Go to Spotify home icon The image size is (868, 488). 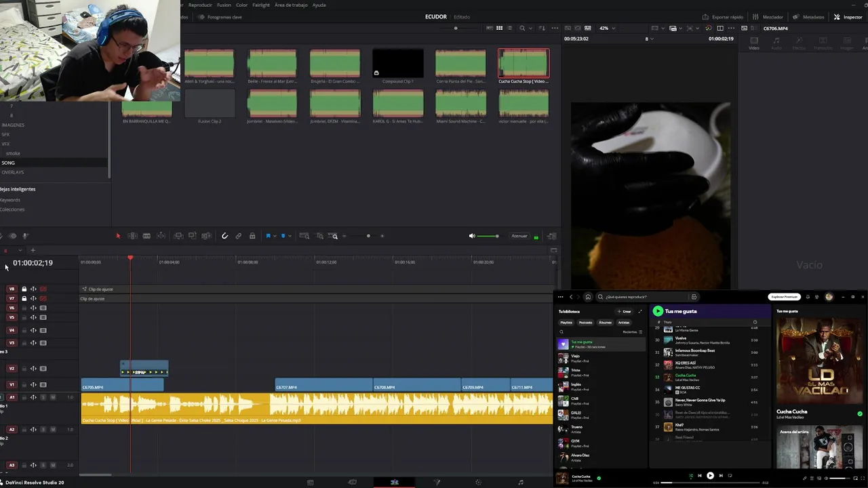tap(588, 297)
